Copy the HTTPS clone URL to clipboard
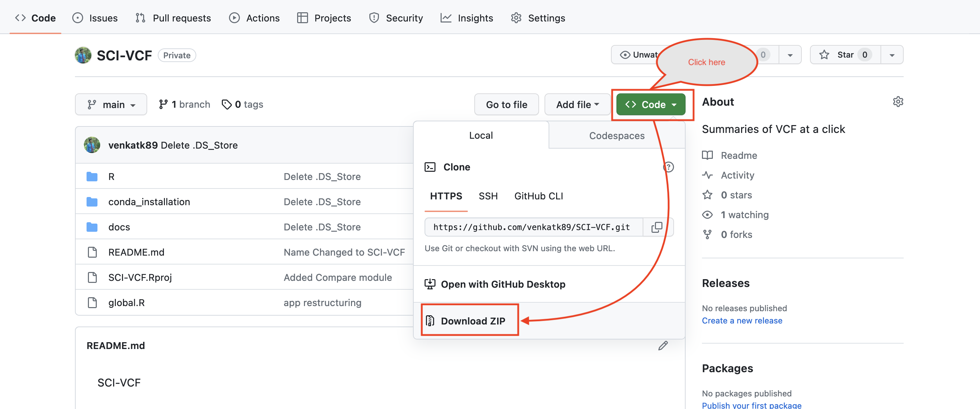This screenshot has width=980, height=409. coord(657,227)
